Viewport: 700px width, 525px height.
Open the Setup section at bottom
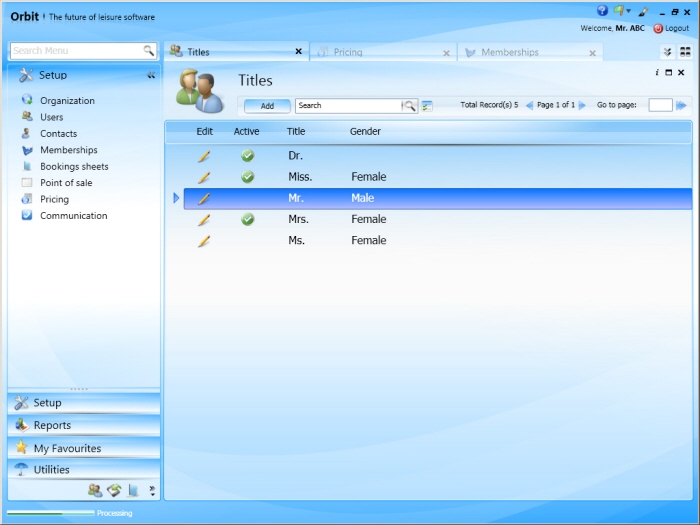84,403
